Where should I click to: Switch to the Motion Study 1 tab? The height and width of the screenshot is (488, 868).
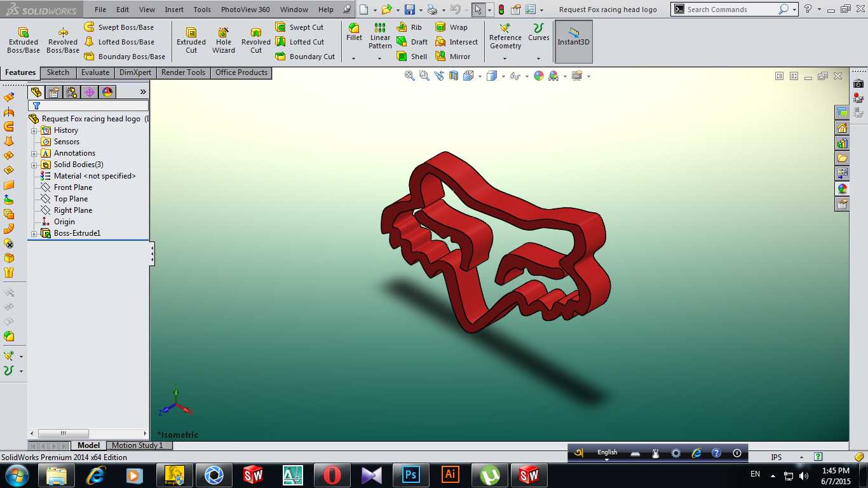(137, 445)
